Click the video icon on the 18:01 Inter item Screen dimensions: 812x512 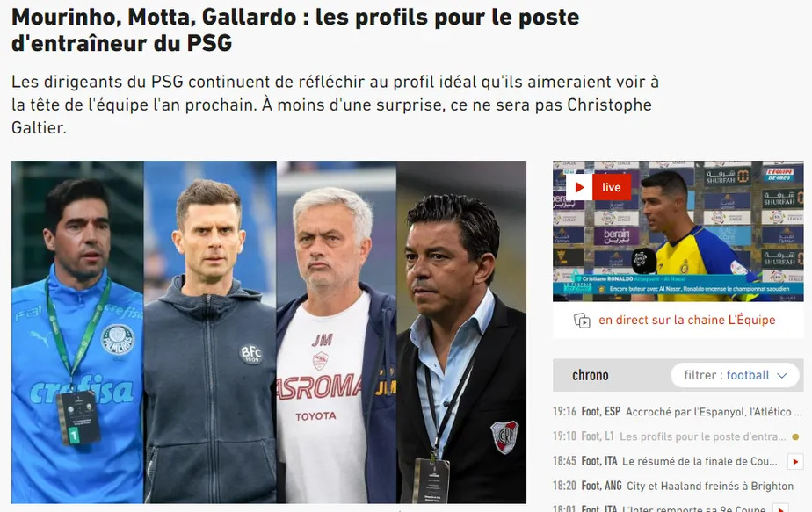779,508
